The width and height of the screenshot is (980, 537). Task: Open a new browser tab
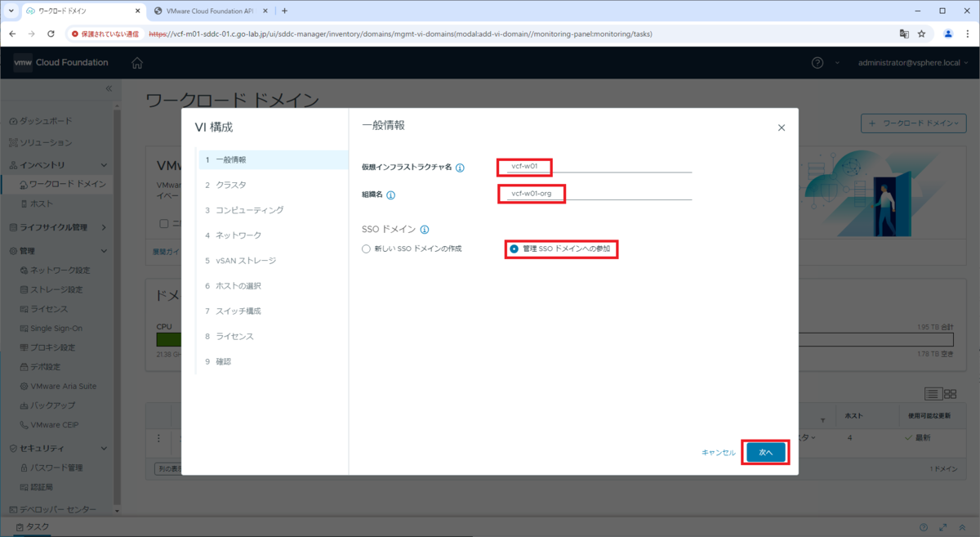[284, 11]
